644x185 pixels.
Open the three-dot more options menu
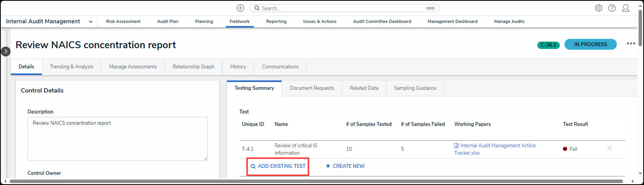[x=631, y=44]
